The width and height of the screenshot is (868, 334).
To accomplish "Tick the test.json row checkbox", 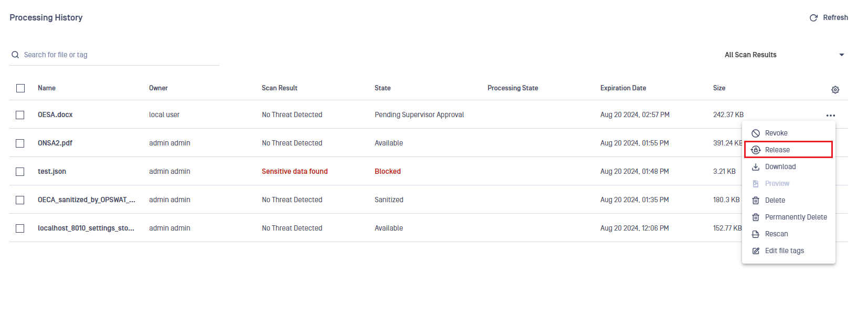I will point(20,172).
